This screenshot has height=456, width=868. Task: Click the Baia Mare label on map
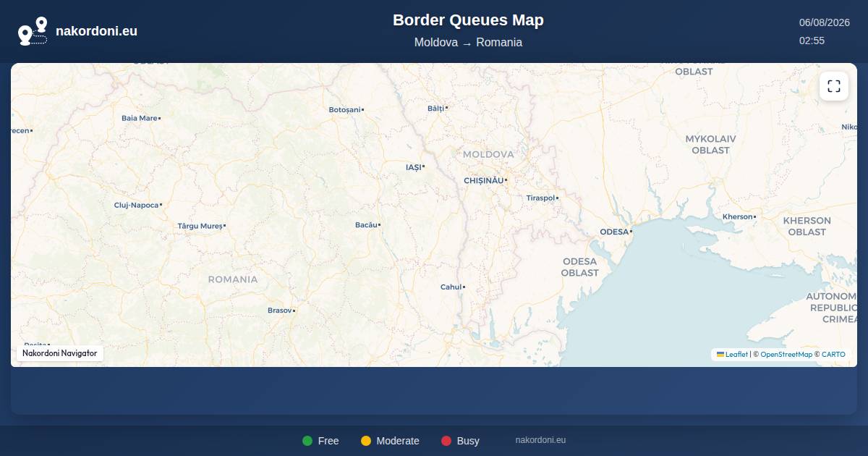pos(139,118)
